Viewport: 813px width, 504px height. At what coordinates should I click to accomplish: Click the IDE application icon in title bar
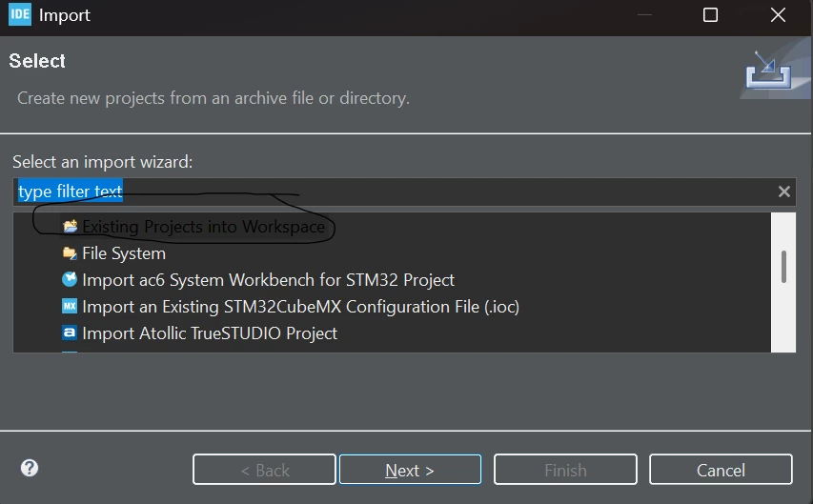20,14
